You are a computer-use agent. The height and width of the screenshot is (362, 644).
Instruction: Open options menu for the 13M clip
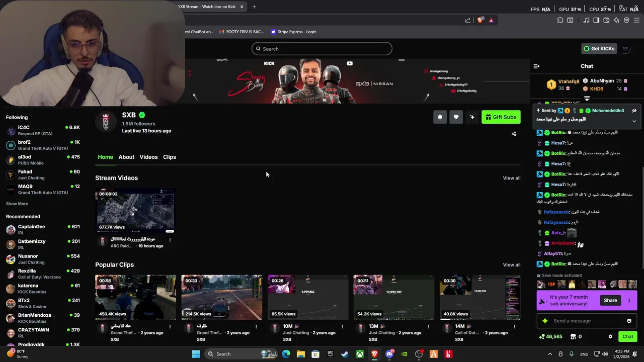coord(428,327)
